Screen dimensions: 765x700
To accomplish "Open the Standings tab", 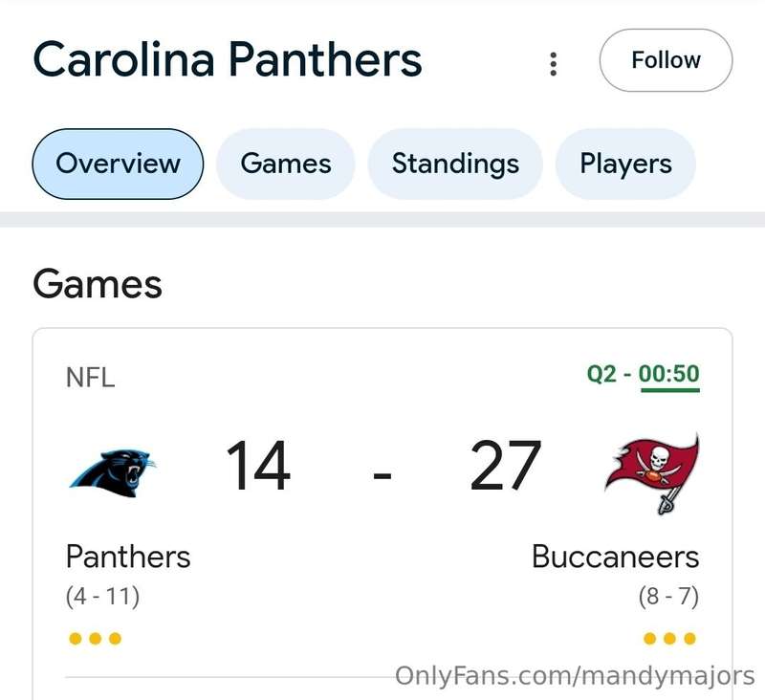I will (x=455, y=164).
